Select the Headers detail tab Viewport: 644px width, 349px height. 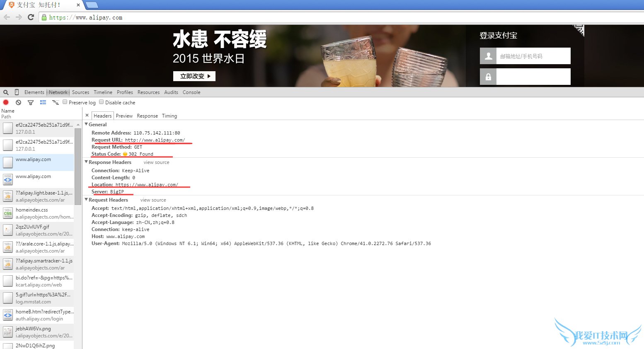point(102,116)
